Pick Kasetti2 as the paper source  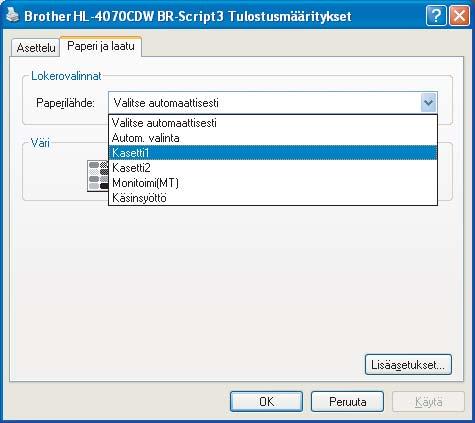tap(273, 168)
